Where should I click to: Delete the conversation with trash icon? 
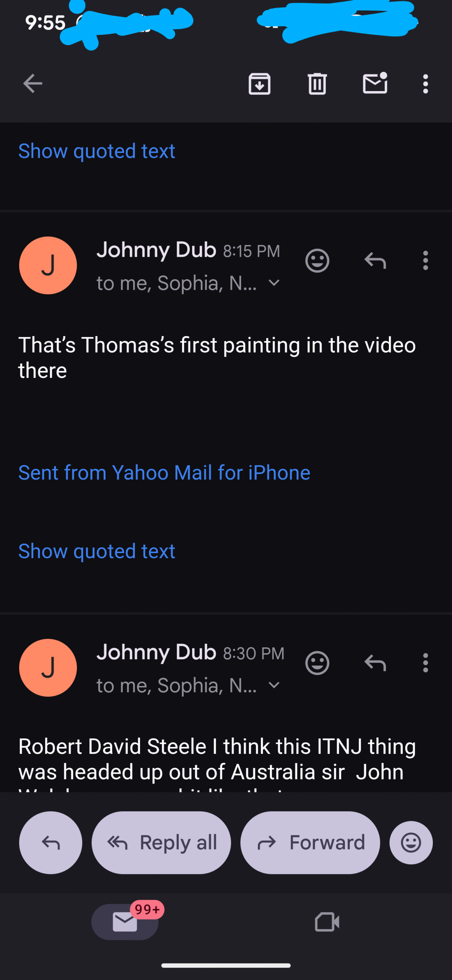317,83
